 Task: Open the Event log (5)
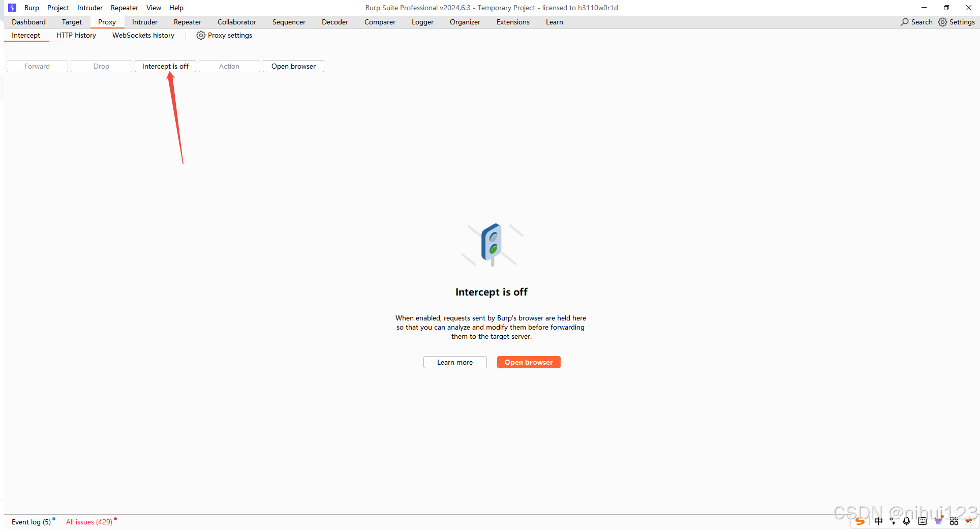pyautogui.click(x=32, y=522)
